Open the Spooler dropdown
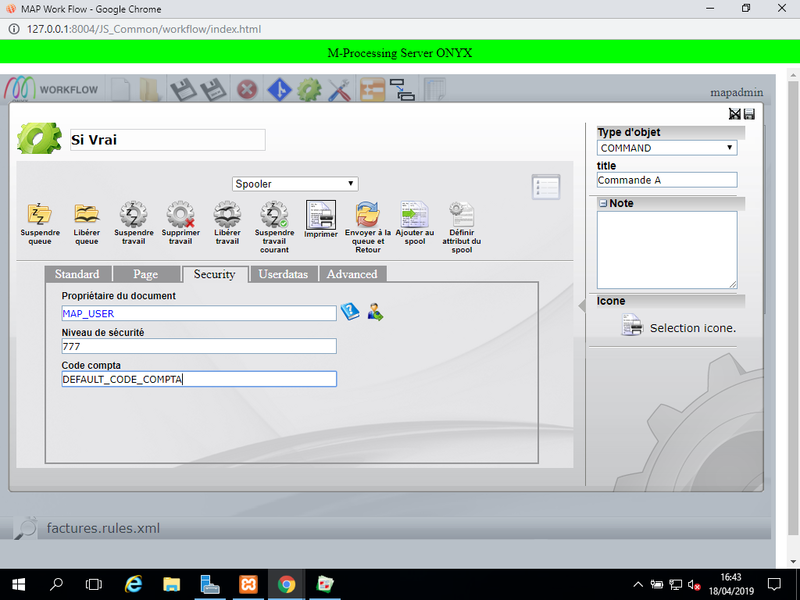Image resolution: width=800 pixels, height=600 pixels. [294, 184]
